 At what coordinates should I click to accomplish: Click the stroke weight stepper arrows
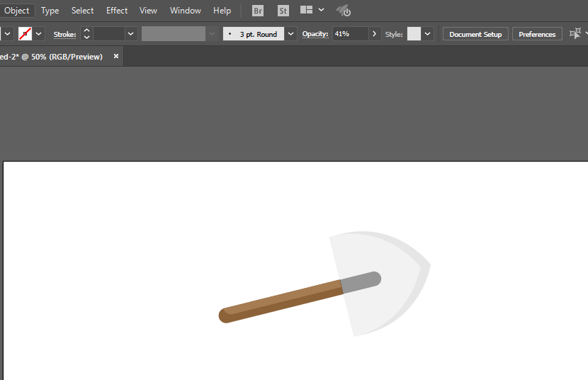coord(86,34)
